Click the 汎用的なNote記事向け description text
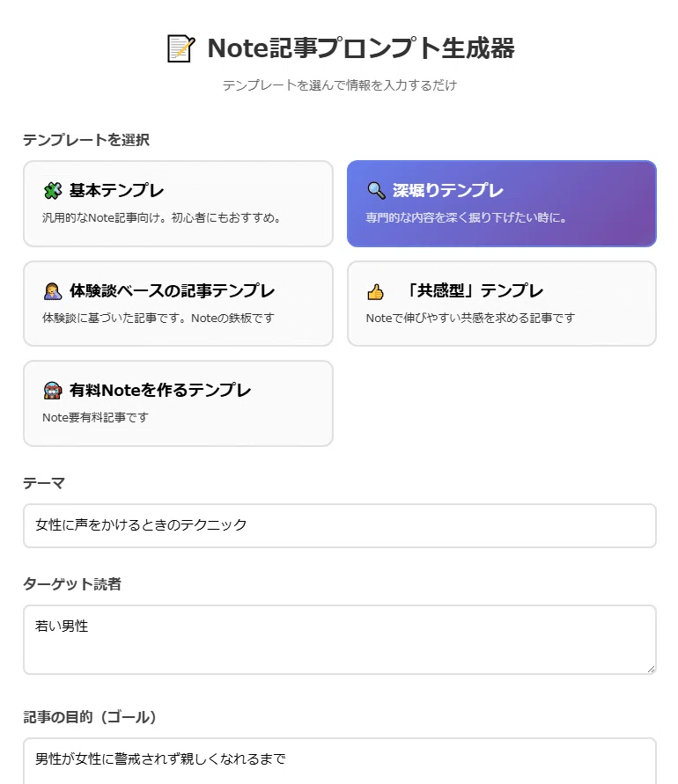Image resolution: width=678 pixels, height=784 pixels. 163,218
